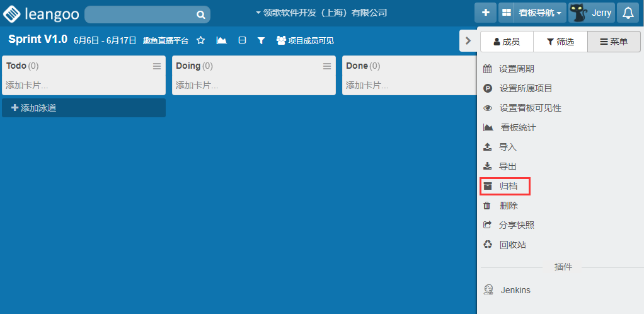This screenshot has height=314, width=644.
Task: Open the Doing list menu icon
Action: click(x=327, y=66)
